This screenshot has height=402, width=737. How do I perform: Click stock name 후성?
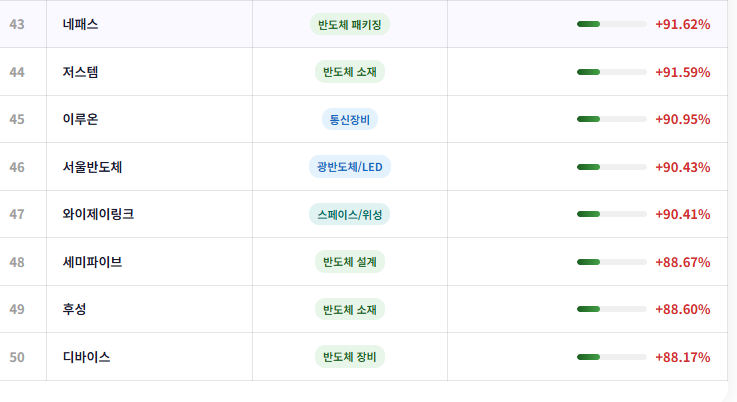pyautogui.click(x=74, y=309)
